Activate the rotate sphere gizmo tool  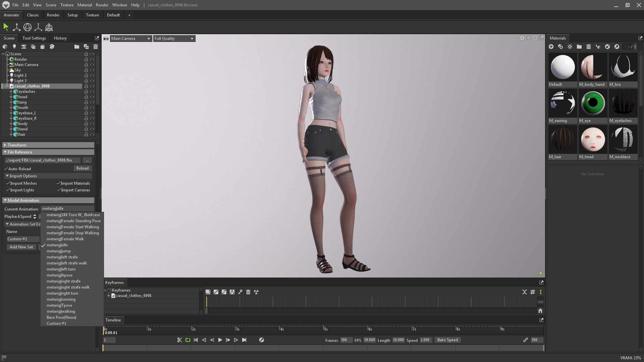pos(28,27)
